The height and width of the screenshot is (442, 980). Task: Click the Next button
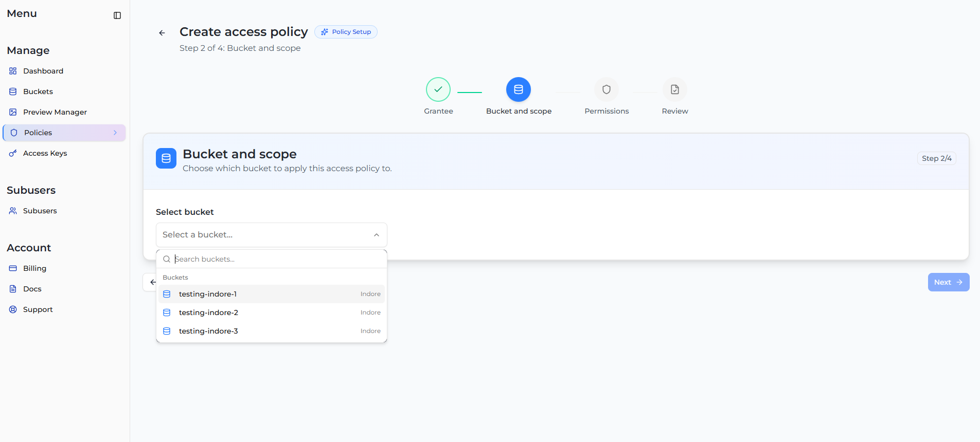949,282
